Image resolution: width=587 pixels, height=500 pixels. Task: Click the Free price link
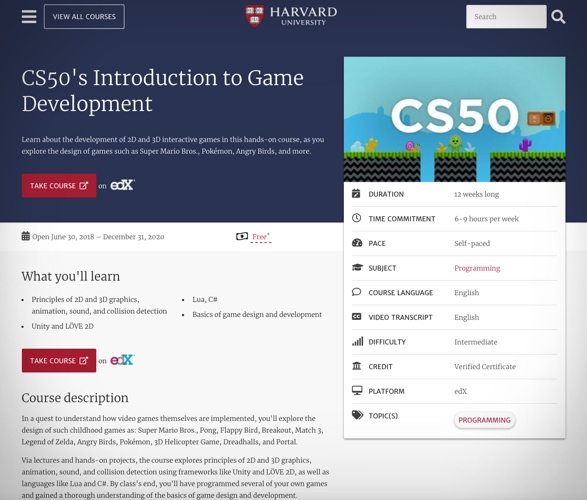pos(261,237)
